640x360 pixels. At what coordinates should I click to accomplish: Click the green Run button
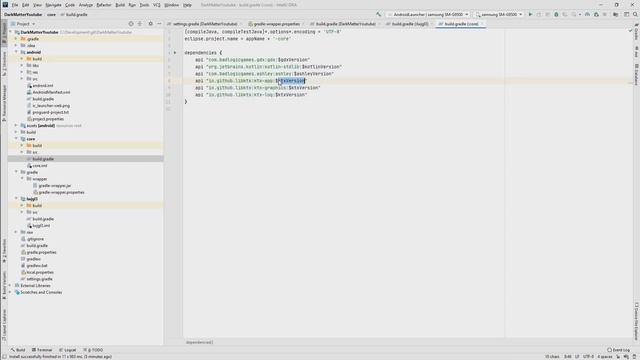[530, 14]
